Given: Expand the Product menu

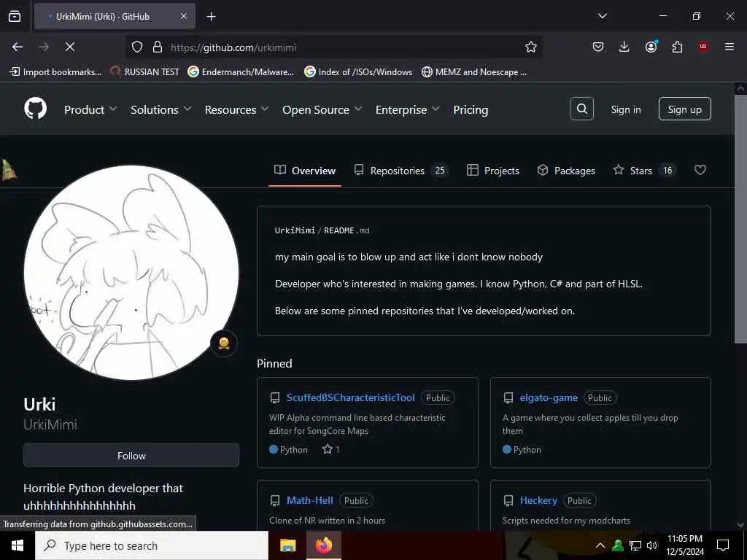Looking at the screenshot, I should (x=90, y=109).
